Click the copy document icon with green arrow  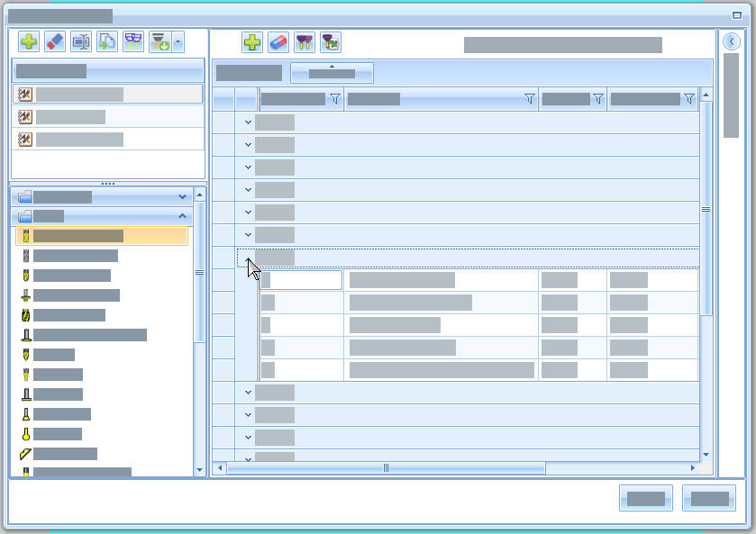[x=107, y=41]
